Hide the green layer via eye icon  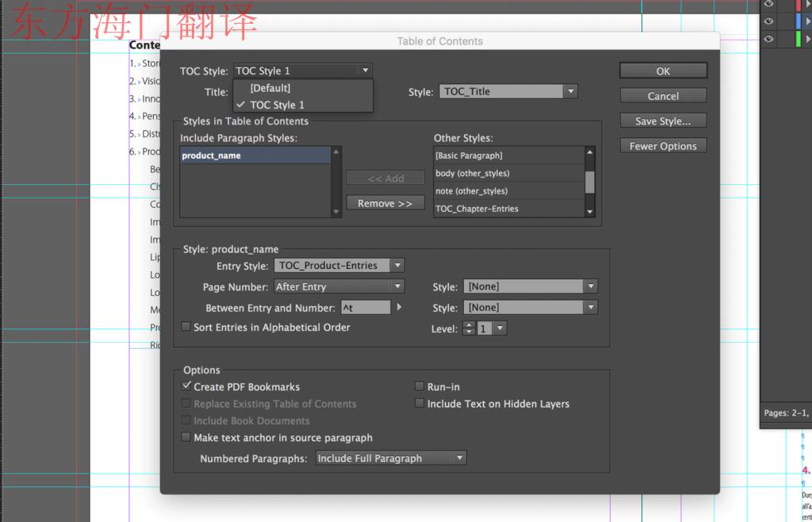[x=768, y=39]
